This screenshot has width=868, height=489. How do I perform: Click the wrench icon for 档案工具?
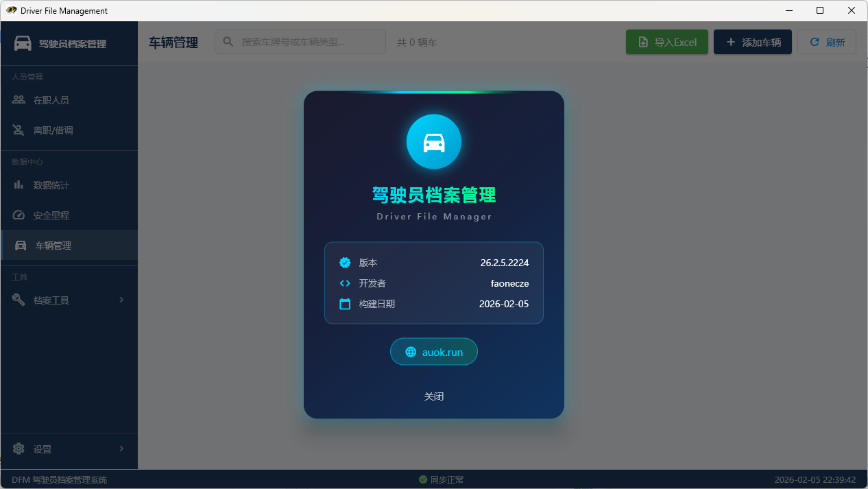point(19,300)
